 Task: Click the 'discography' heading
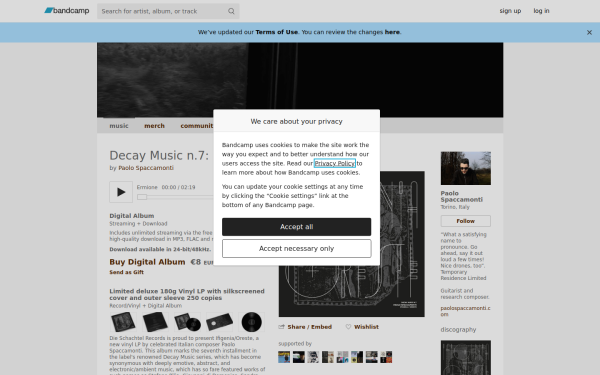[458, 329]
